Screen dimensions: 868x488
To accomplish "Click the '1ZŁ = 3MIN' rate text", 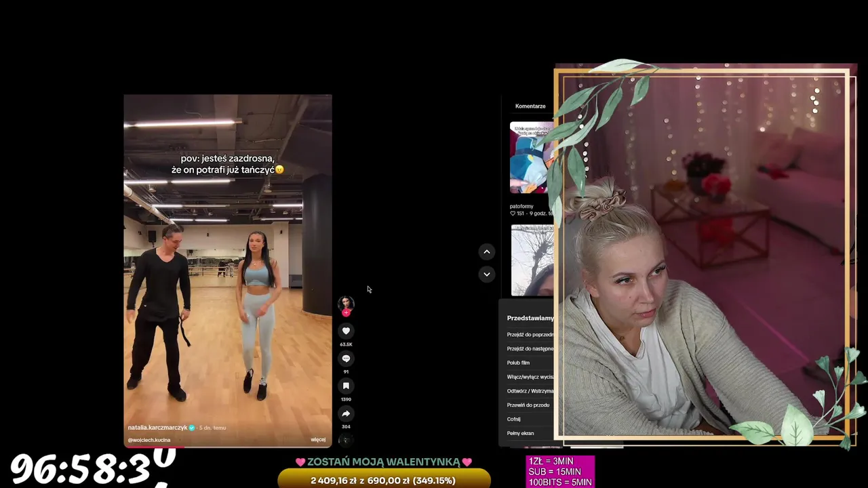I will point(551,462).
